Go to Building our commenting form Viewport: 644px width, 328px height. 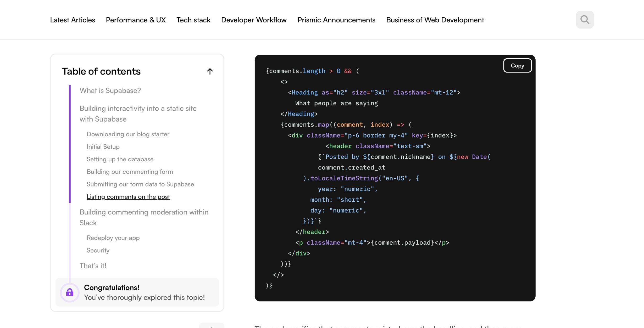point(130,172)
